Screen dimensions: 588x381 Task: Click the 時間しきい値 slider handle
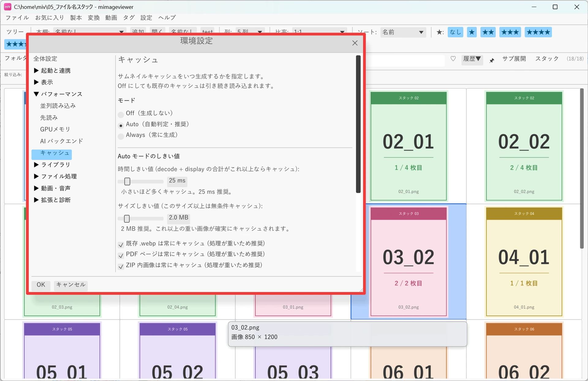[x=127, y=181]
